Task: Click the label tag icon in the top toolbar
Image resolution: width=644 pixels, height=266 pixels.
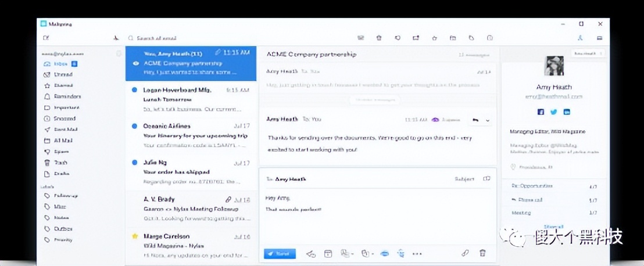Action: tap(471, 38)
